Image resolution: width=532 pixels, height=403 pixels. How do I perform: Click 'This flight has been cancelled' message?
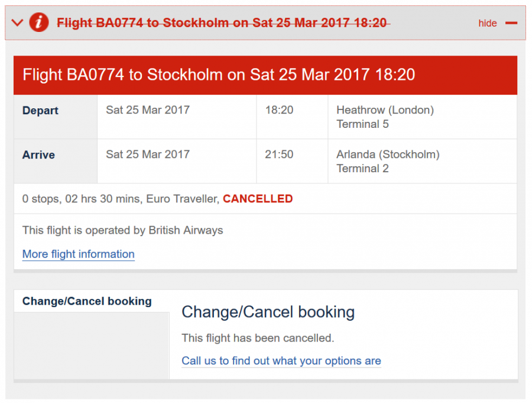tap(258, 338)
